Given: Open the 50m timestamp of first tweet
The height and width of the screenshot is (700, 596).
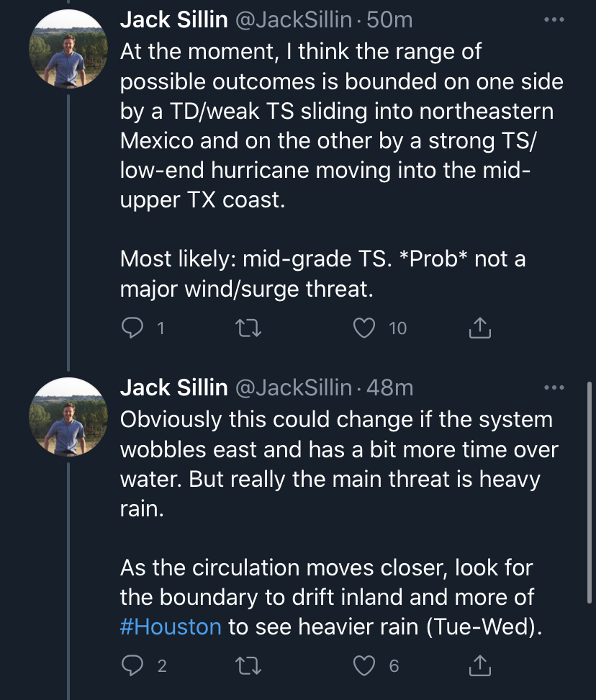Looking at the screenshot, I should point(389,20).
